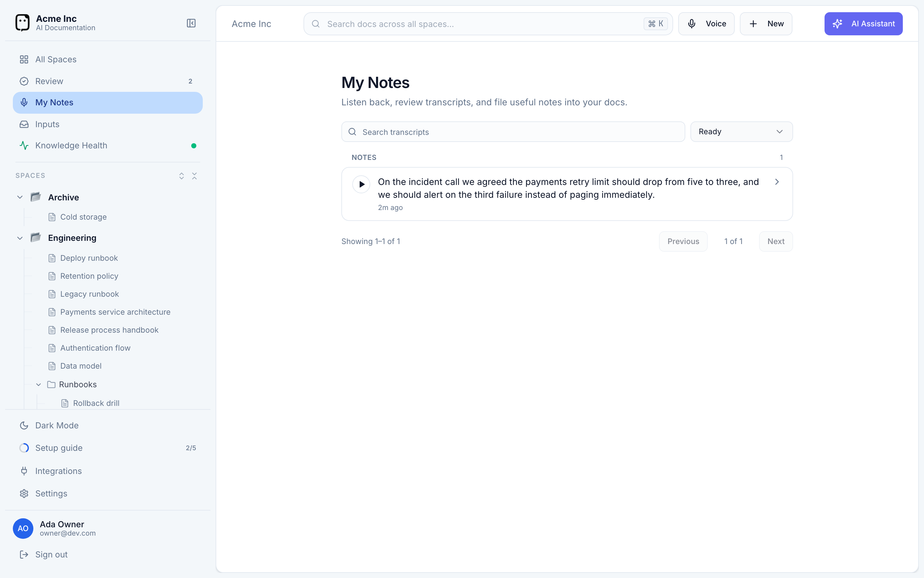This screenshot has height=578, width=924.
Task: Click the search transcripts magnifier icon
Action: point(352,132)
